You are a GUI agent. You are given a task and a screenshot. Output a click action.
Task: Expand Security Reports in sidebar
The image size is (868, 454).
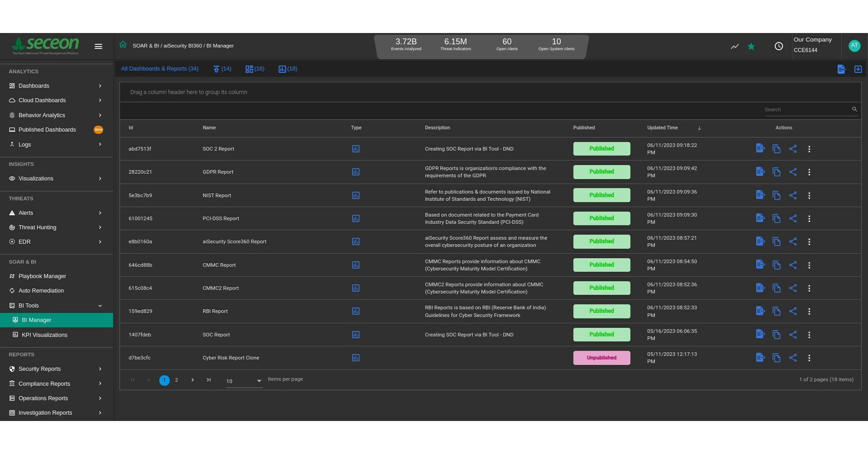click(57, 369)
